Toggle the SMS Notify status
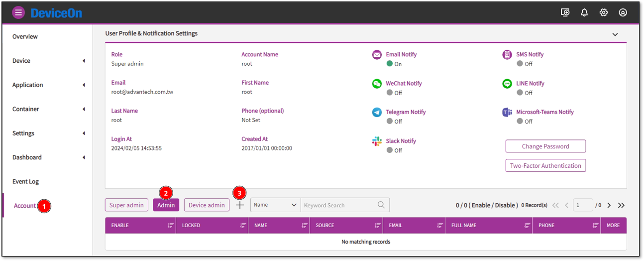This screenshot has height=261, width=644. pos(520,64)
